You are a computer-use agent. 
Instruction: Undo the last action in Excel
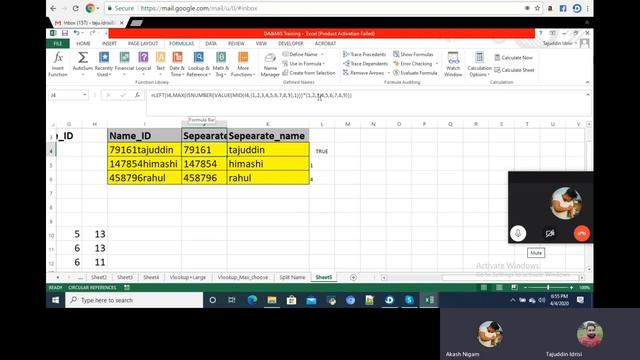coord(76,33)
